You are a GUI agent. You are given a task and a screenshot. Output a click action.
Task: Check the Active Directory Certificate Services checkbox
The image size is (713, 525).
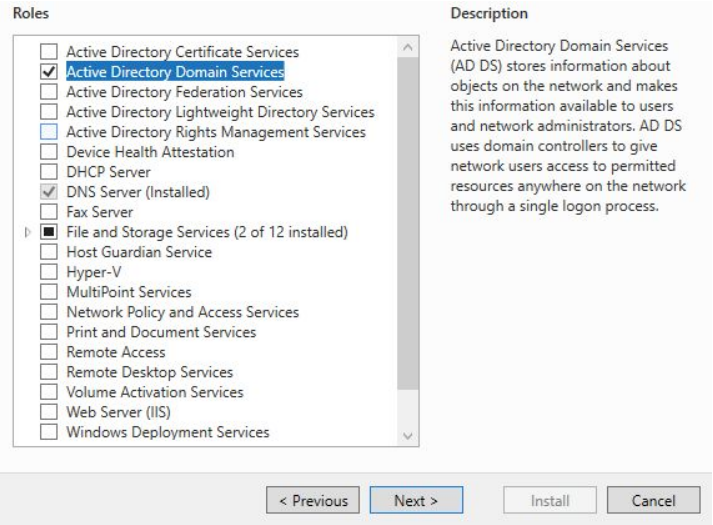(47, 52)
